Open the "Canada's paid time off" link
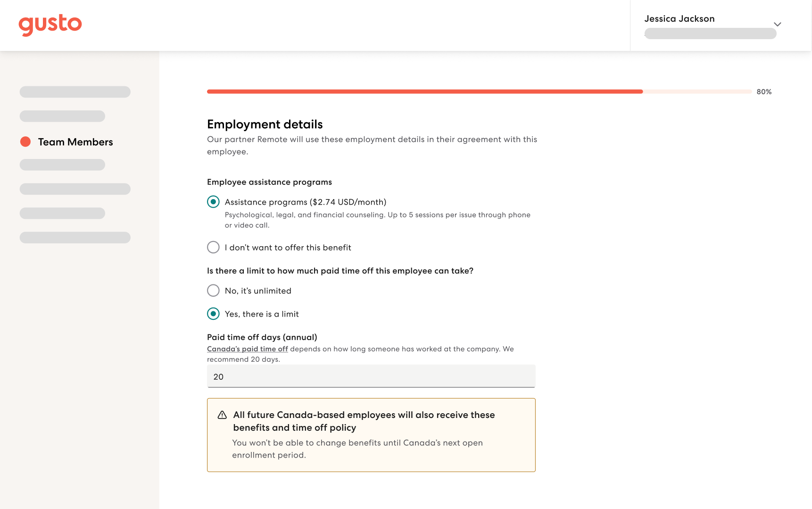 pos(248,349)
